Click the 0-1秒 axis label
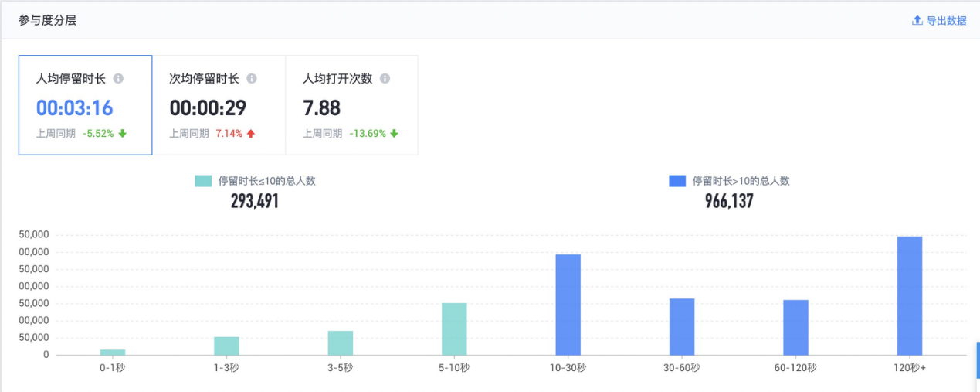Screen dimensions: 980x392 (x=113, y=367)
